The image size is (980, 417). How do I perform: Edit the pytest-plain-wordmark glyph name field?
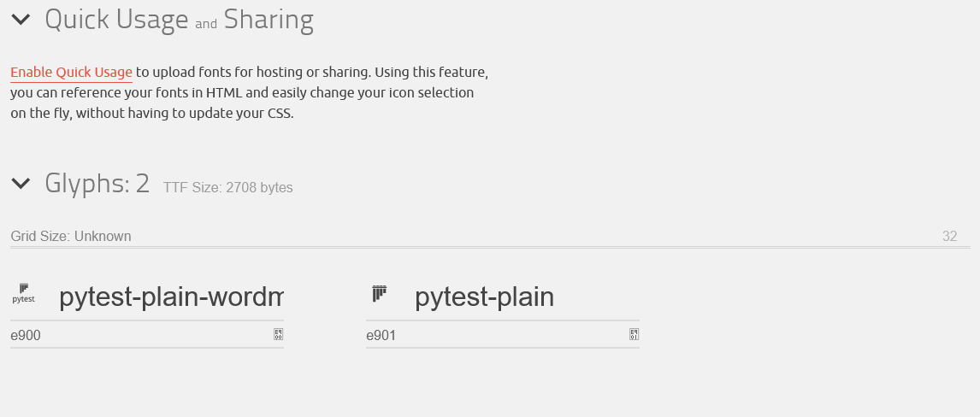(x=170, y=297)
